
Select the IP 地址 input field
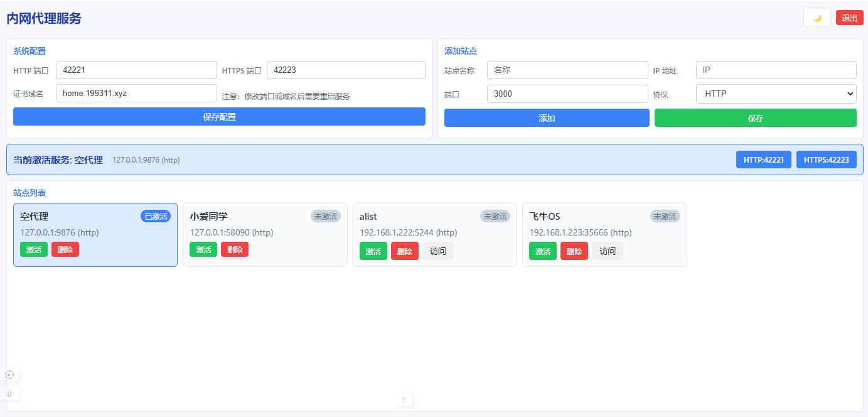[x=776, y=70]
